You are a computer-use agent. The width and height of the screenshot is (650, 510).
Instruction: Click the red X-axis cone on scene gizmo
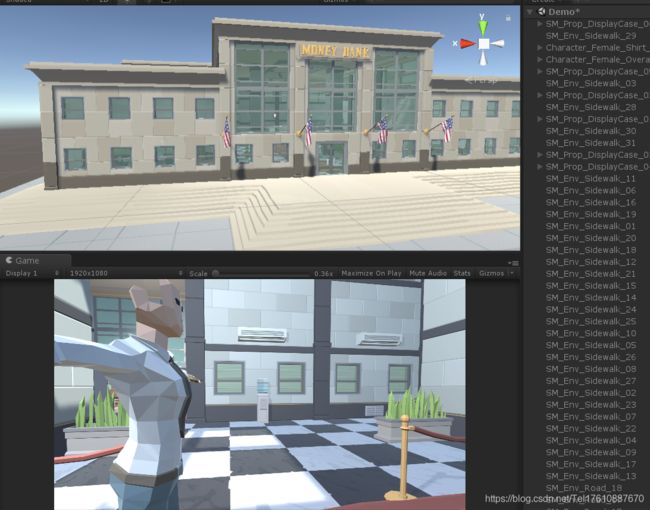468,43
